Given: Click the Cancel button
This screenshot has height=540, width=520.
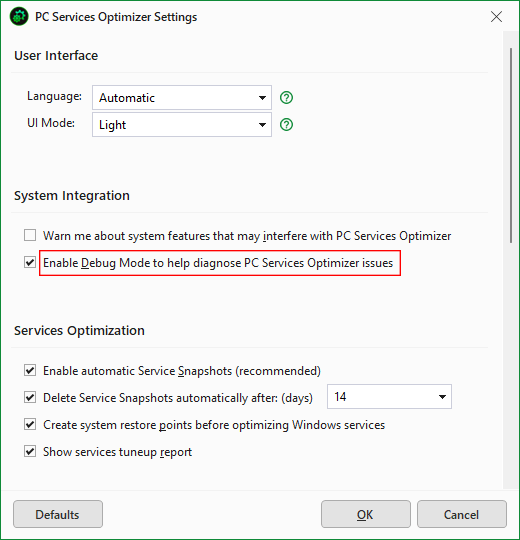Looking at the screenshot, I should coord(461,514).
